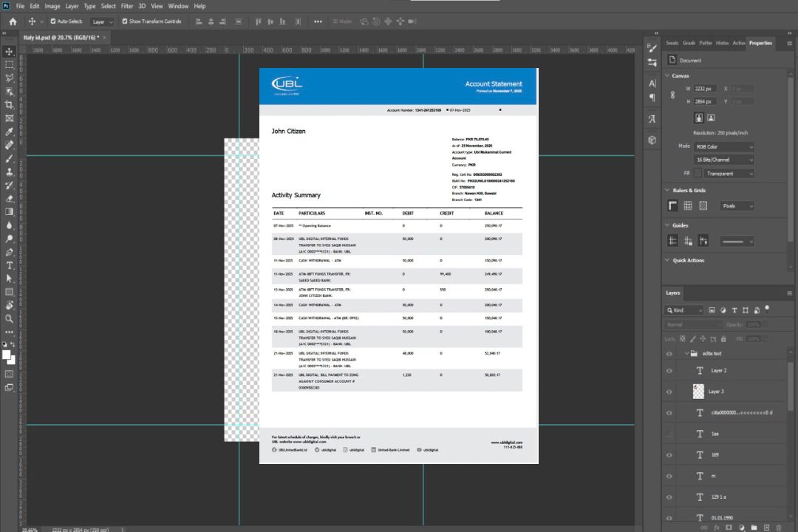Select the Hand tool
The width and height of the screenshot is (798, 532).
click(x=9, y=305)
